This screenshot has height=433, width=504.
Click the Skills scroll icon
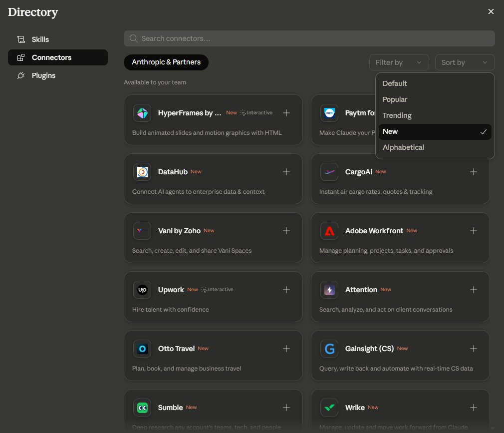click(x=21, y=39)
